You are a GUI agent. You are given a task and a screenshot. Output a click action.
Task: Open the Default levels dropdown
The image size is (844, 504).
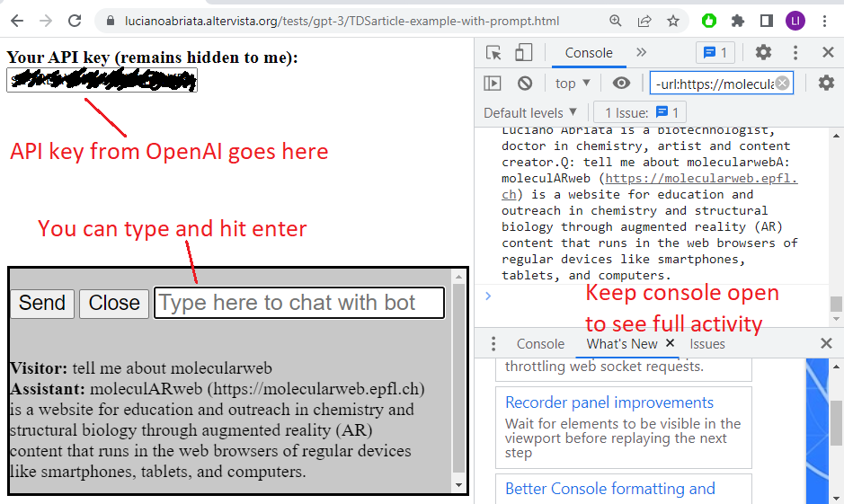[530, 112]
